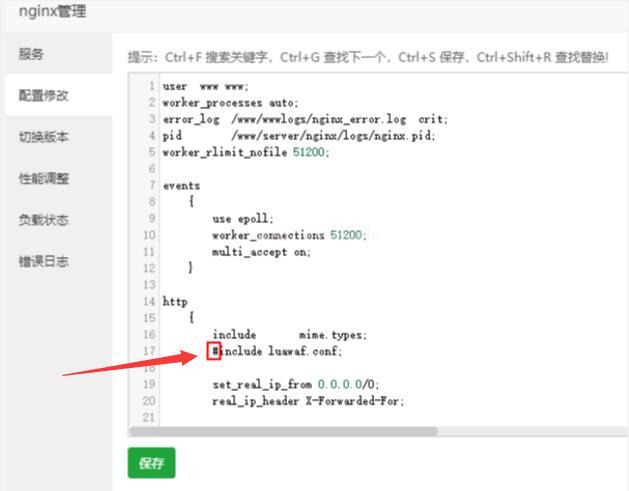Viewport: 629px width, 491px height.
Task: Place cursor on multi_accept on line
Action: click(261, 251)
